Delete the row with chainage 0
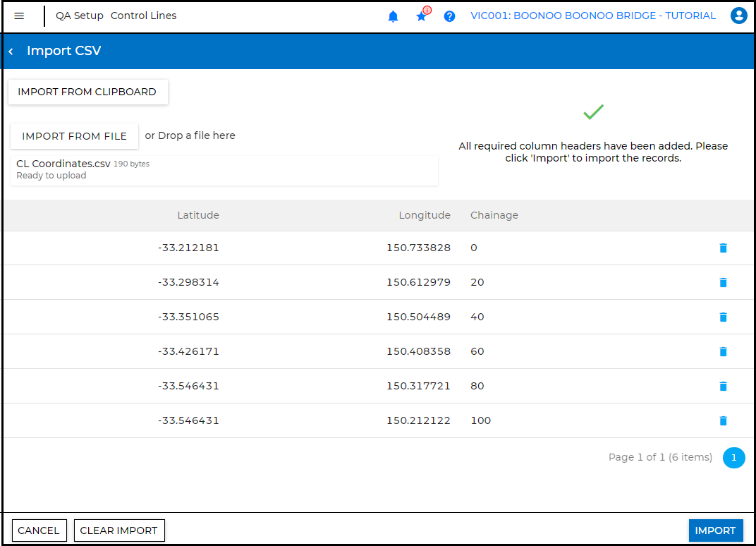 click(x=723, y=248)
